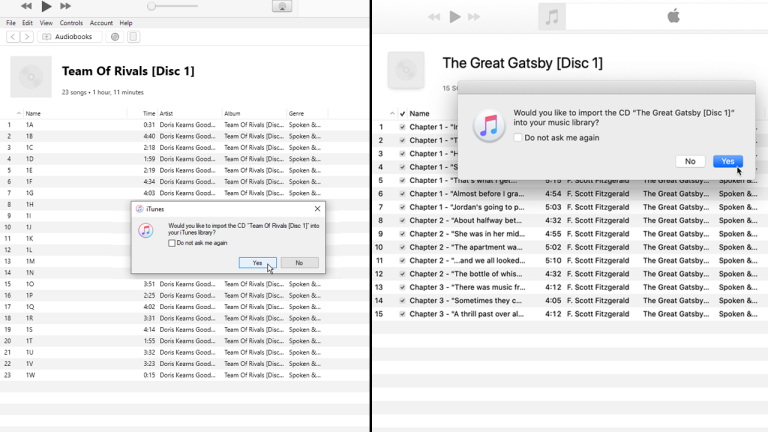Check Do not ask me again in Mac dialog
768x432 pixels.
point(518,138)
